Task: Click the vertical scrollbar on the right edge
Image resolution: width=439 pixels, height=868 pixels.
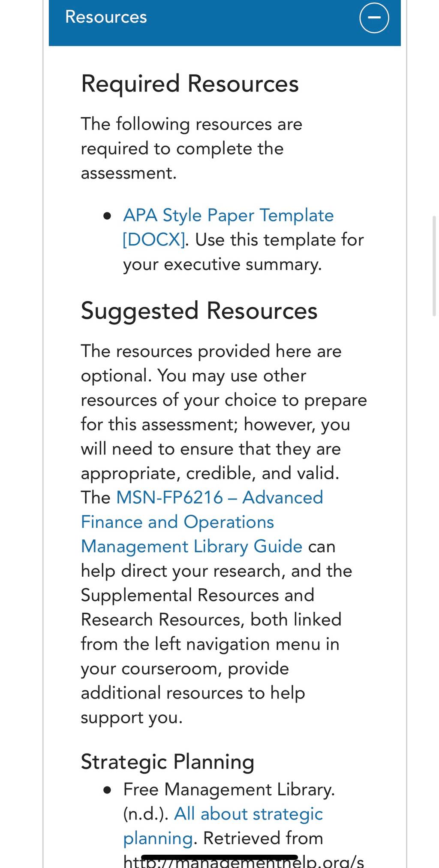Action: 434,266
